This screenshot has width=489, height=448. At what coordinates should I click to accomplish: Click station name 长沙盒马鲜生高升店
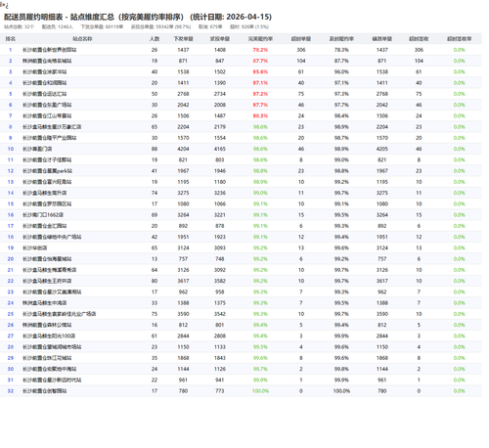point(45,193)
